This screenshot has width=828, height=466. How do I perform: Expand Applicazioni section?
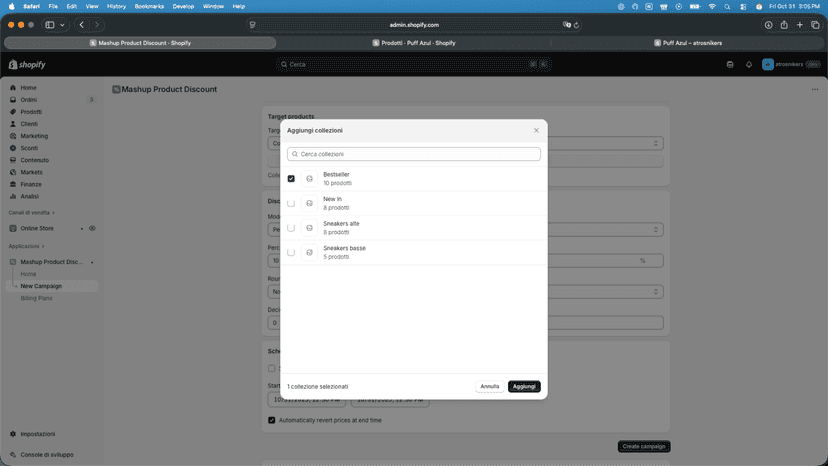(26, 246)
